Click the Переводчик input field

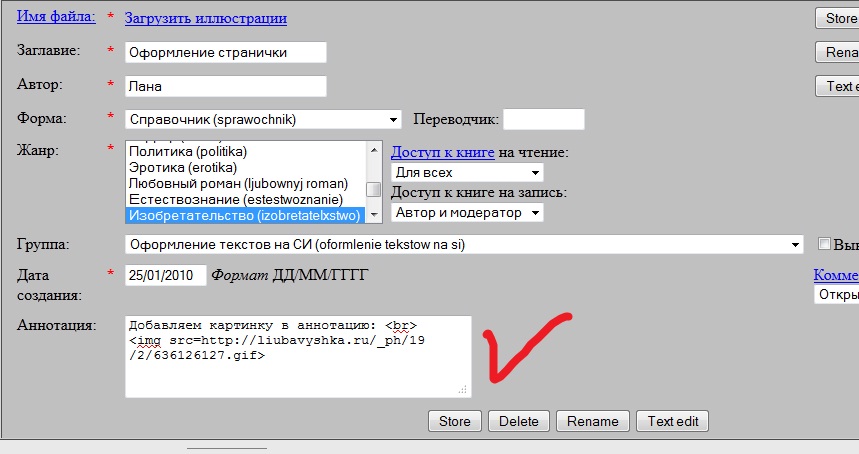(543, 120)
